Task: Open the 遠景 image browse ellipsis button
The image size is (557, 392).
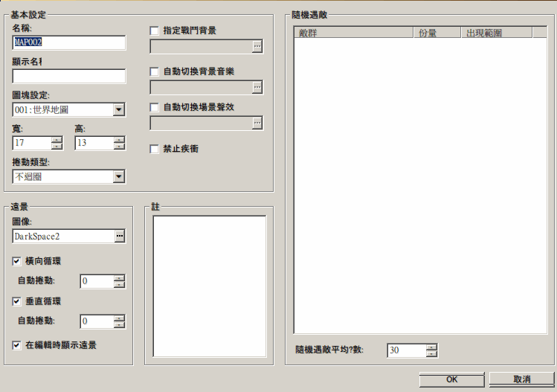Action: [120, 237]
